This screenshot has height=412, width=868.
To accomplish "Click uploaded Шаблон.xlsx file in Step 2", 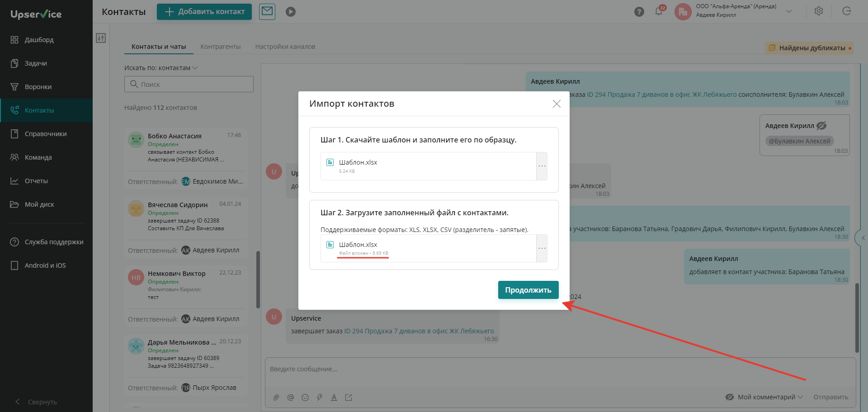I will click(428, 248).
